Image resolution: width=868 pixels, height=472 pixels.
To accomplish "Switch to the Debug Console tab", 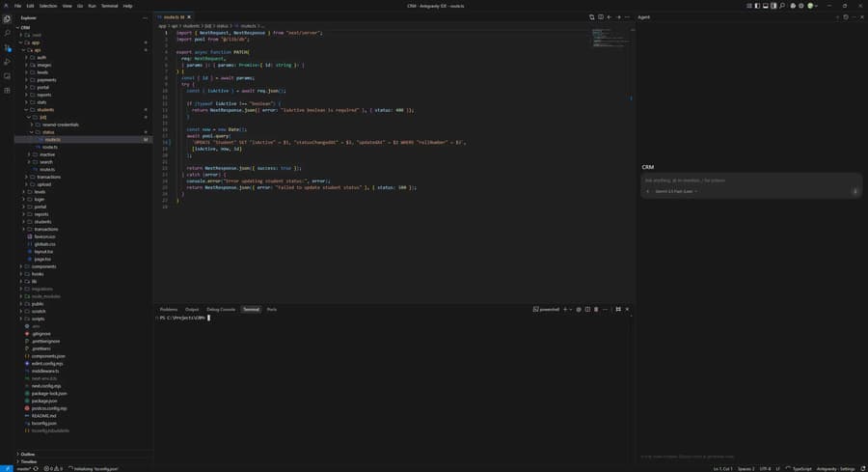I will (221, 309).
